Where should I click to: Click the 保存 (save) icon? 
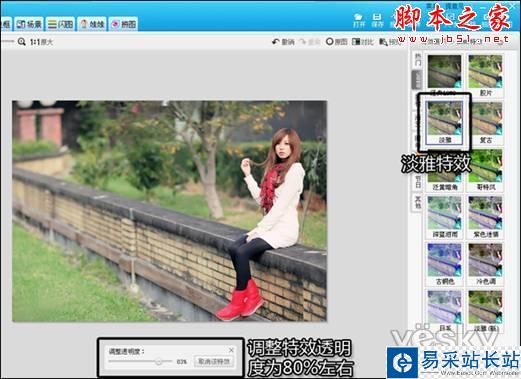pos(377,21)
